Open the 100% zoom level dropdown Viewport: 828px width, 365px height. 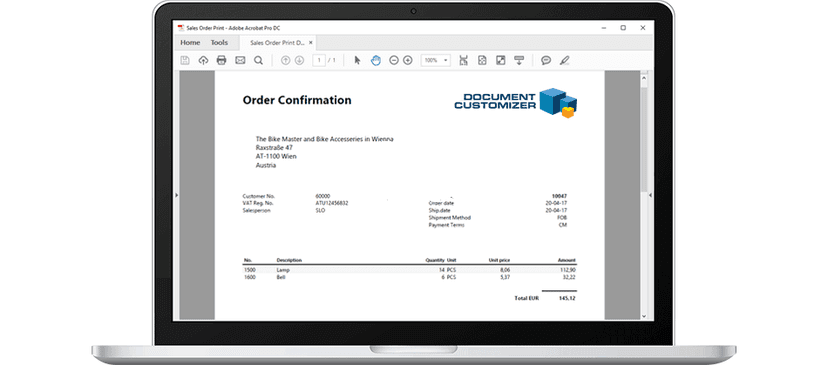tap(436, 60)
